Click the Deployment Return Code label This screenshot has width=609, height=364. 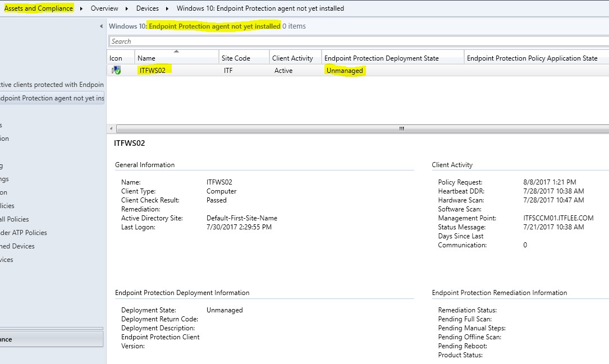coord(159,319)
